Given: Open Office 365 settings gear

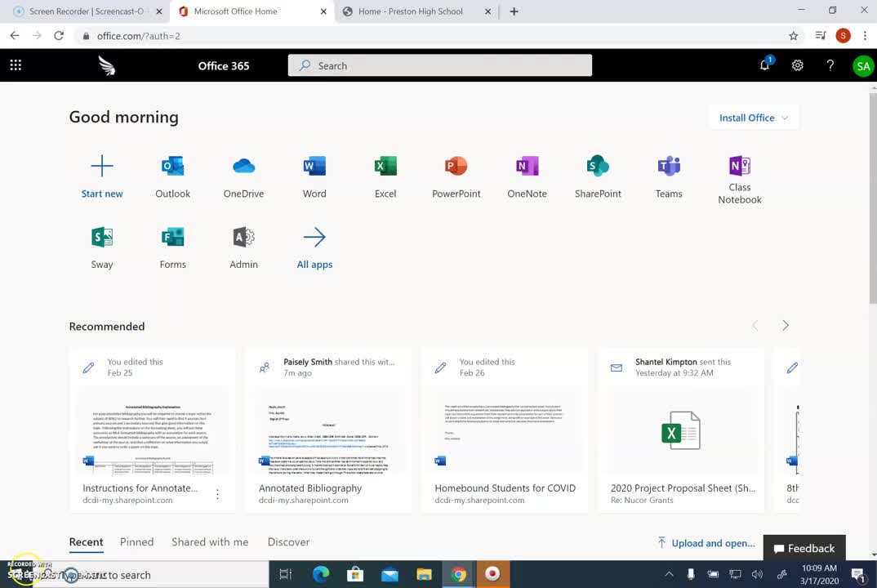Looking at the screenshot, I should (x=797, y=65).
